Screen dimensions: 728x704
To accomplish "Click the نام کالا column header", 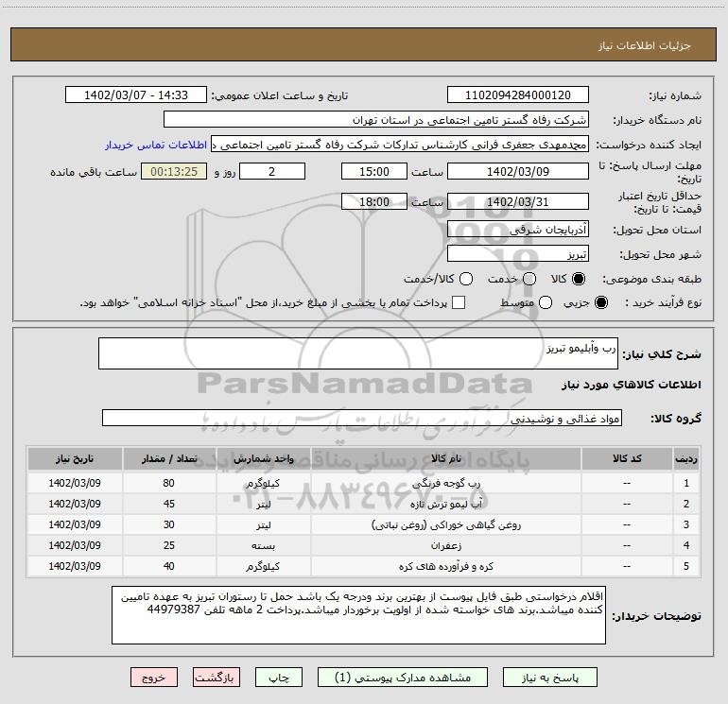I will point(445,458).
